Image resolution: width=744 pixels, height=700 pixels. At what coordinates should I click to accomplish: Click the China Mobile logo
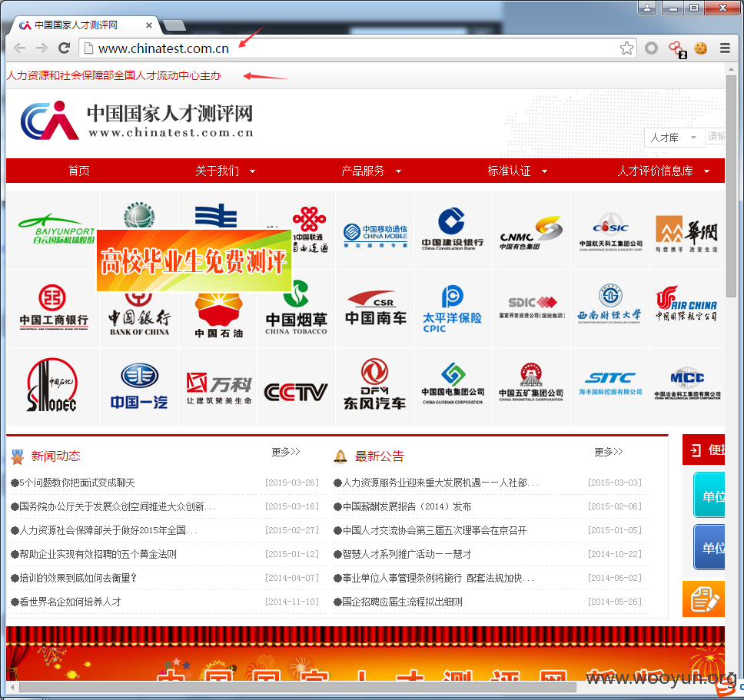(x=375, y=235)
